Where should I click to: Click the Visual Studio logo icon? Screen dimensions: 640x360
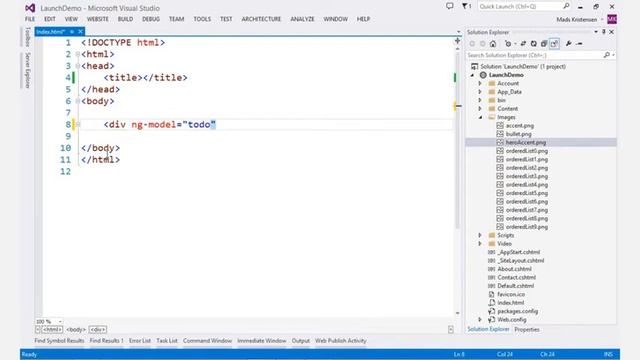tap(30, 8)
